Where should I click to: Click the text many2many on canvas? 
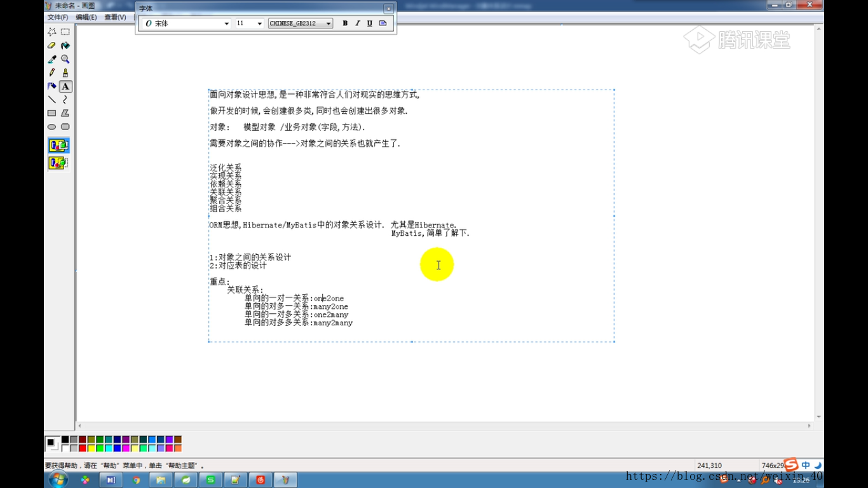click(x=333, y=323)
